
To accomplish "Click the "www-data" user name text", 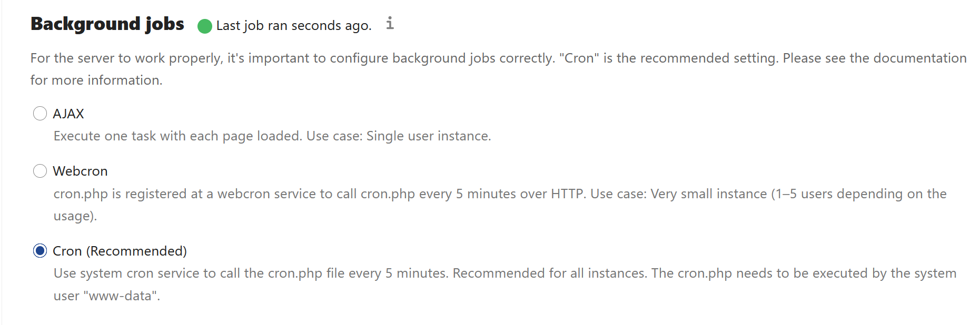I will point(124,296).
